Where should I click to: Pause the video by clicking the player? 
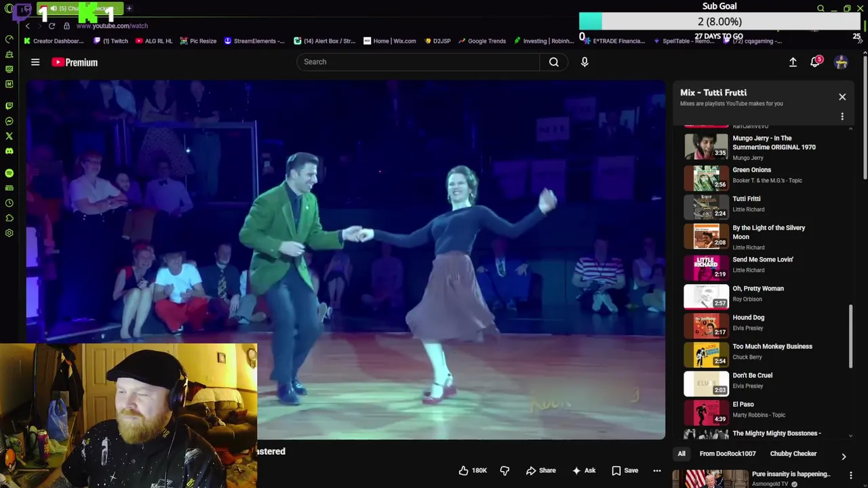[346, 260]
